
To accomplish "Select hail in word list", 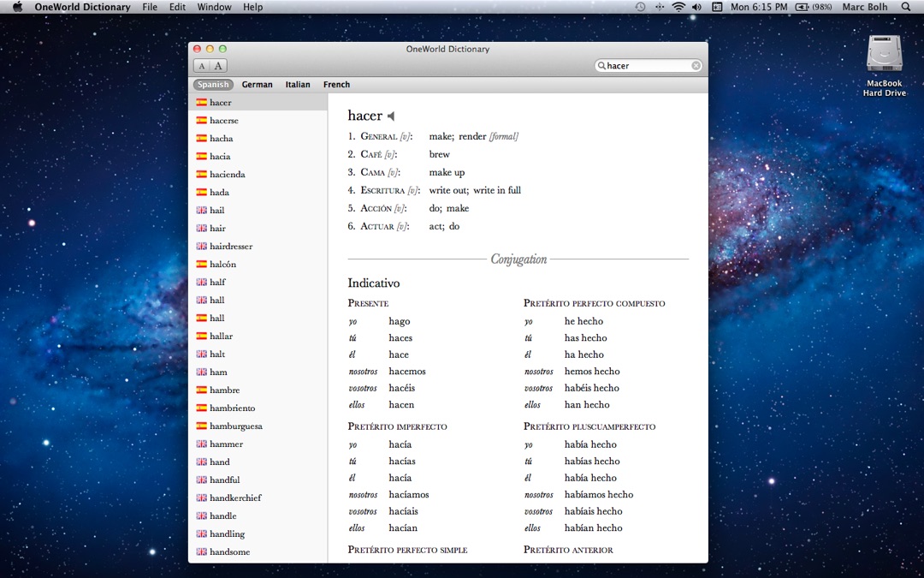I will pyautogui.click(x=258, y=210).
